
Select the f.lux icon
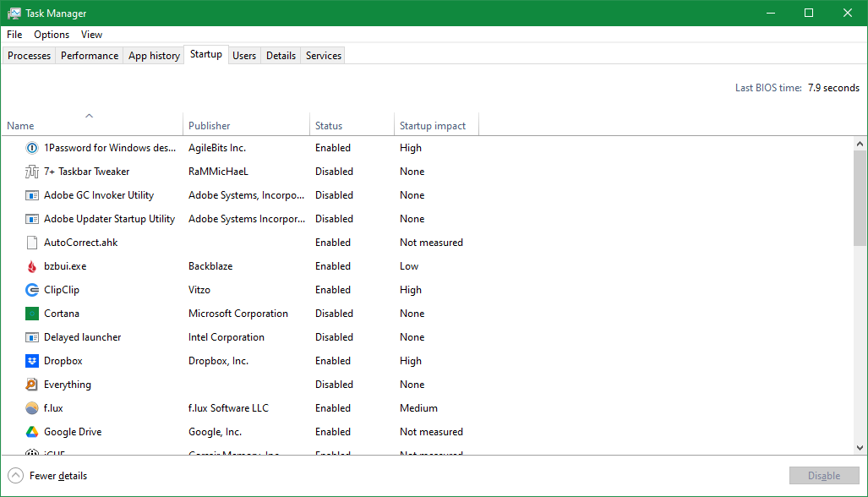point(31,407)
